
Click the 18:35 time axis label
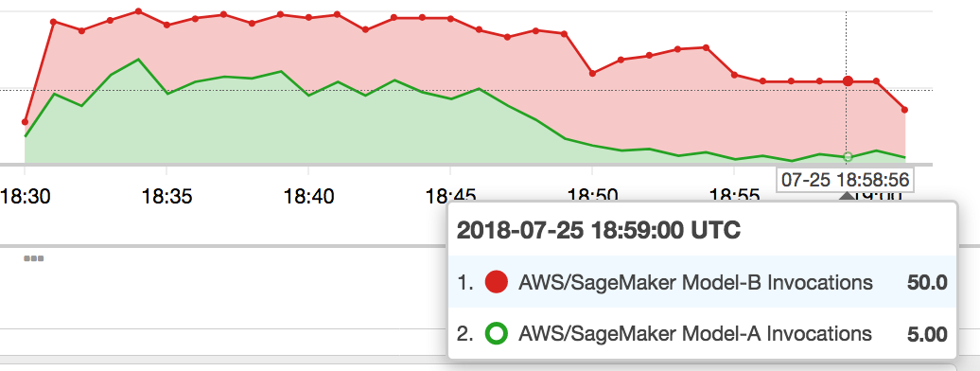[x=166, y=197]
